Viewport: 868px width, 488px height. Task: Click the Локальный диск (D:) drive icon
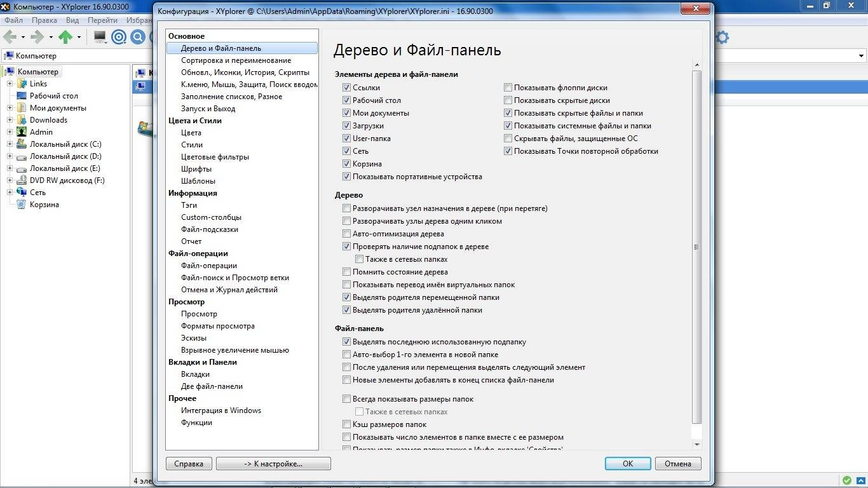pyautogui.click(x=22, y=156)
